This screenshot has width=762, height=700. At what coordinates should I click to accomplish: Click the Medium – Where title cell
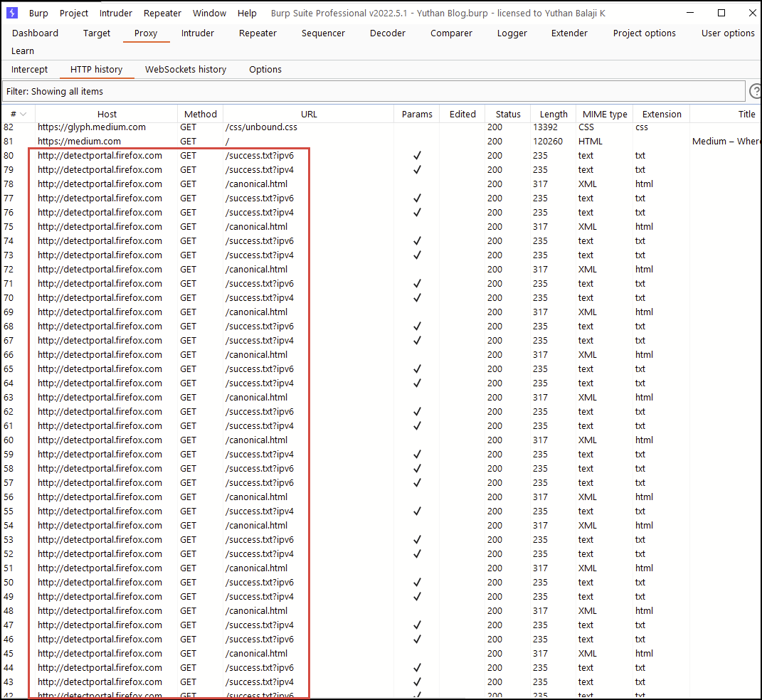pyautogui.click(x=726, y=142)
